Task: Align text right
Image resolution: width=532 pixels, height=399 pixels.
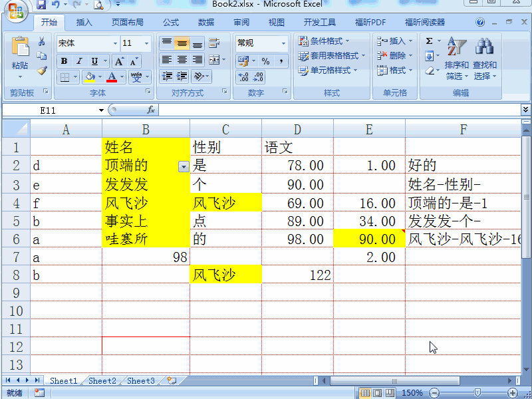Action: tap(198, 60)
